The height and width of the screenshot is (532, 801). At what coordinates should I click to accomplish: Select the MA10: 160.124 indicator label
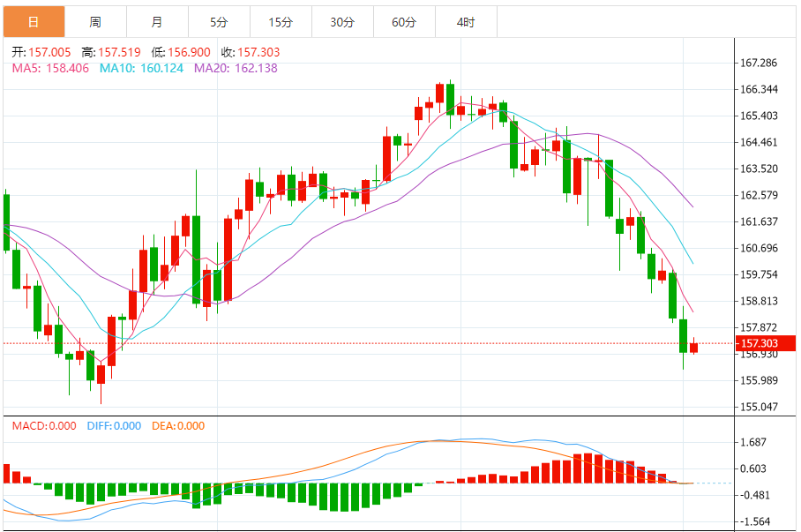point(141,68)
